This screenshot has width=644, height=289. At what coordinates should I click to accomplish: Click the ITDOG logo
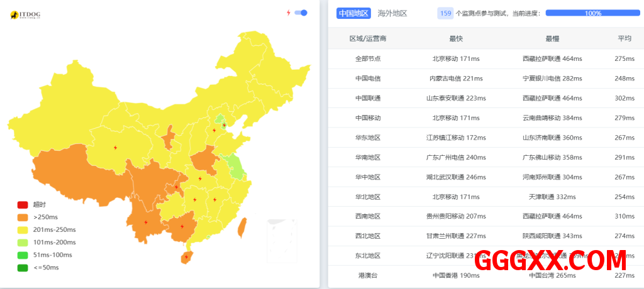click(29, 15)
